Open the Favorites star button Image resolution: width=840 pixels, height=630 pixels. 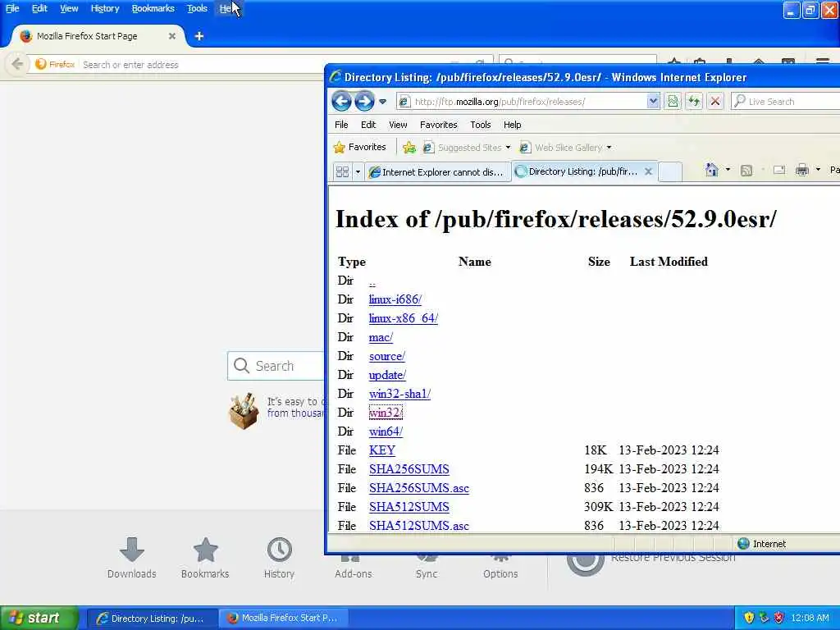pyautogui.click(x=359, y=147)
